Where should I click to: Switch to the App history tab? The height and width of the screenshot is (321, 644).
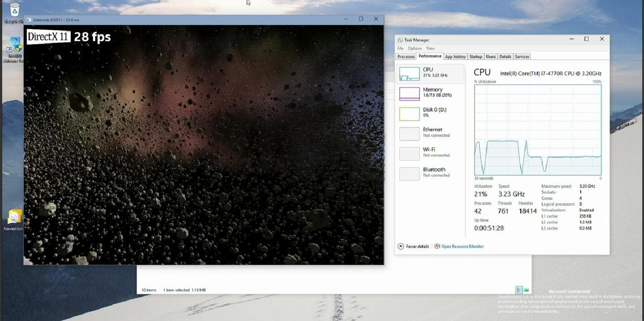coord(455,56)
